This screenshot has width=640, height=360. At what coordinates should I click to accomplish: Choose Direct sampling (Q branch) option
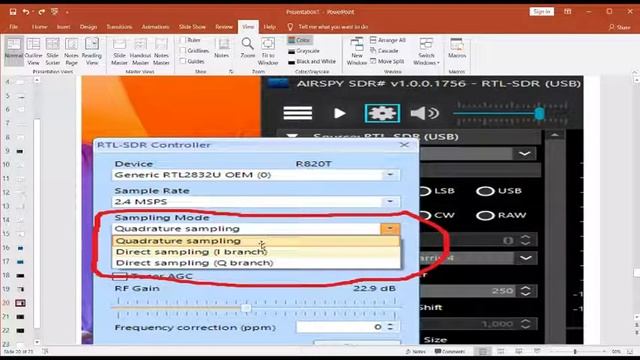coord(256,263)
